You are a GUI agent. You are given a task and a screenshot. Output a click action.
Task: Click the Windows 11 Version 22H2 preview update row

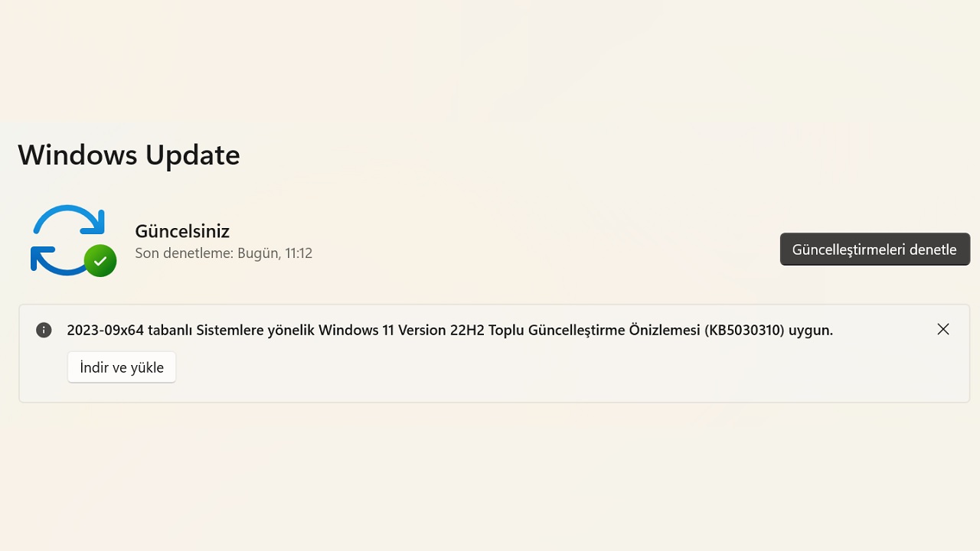click(450, 329)
